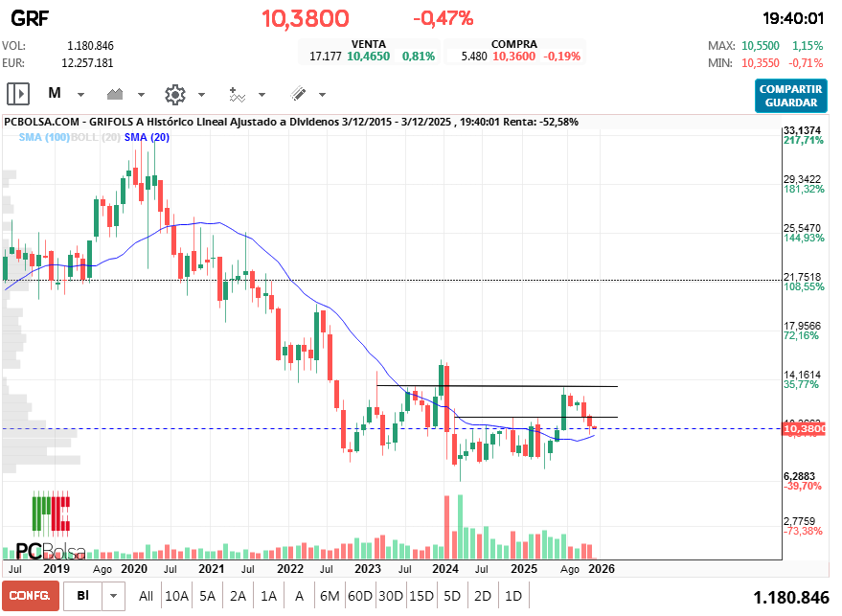The height and width of the screenshot is (616, 842).
Task: Click the VENTA volume 17.177
Action: (x=326, y=57)
